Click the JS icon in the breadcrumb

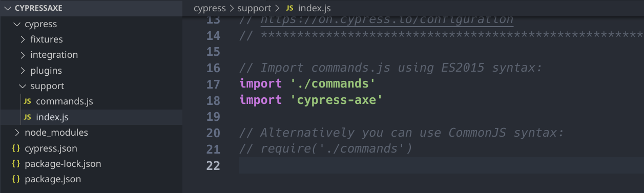[x=289, y=8]
